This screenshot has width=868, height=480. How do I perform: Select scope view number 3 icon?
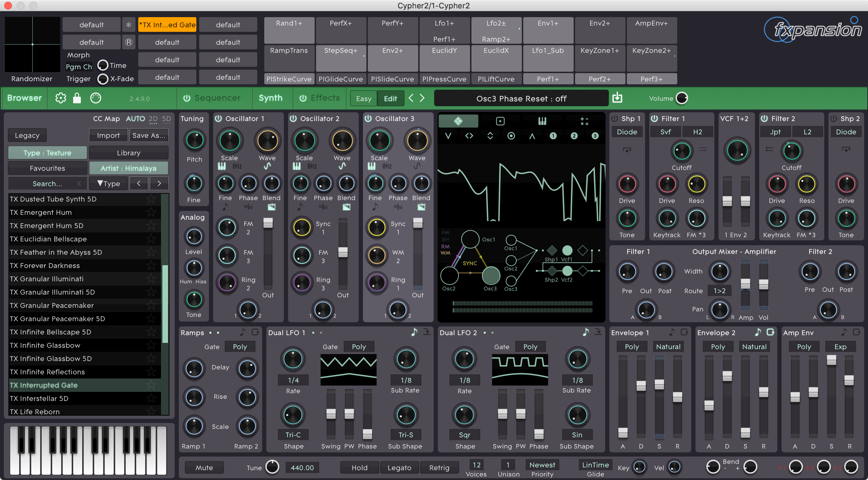(x=595, y=136)
